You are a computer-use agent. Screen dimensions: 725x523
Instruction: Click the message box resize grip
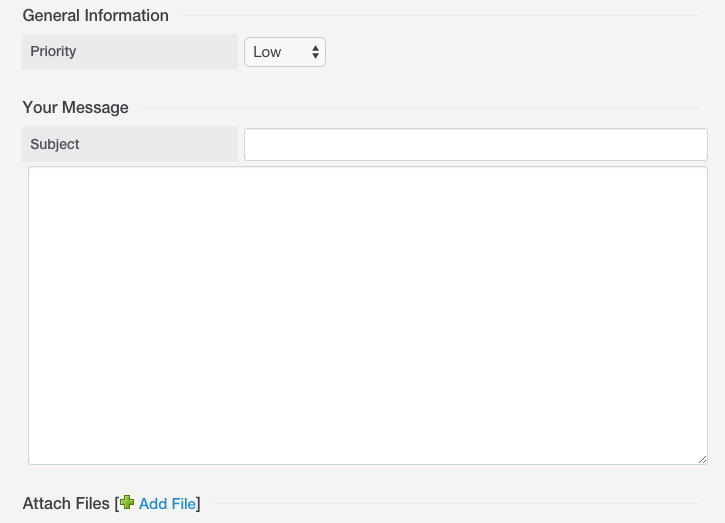pyautogui.click(x=702, y=459)
